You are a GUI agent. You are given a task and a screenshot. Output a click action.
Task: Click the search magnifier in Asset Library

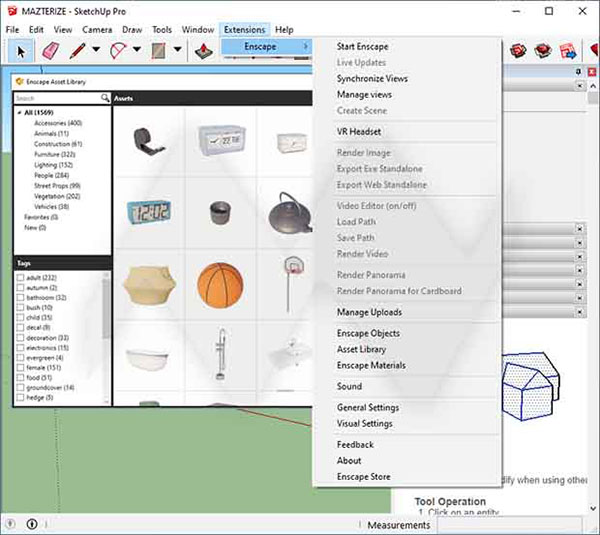(x=104, y=98)
